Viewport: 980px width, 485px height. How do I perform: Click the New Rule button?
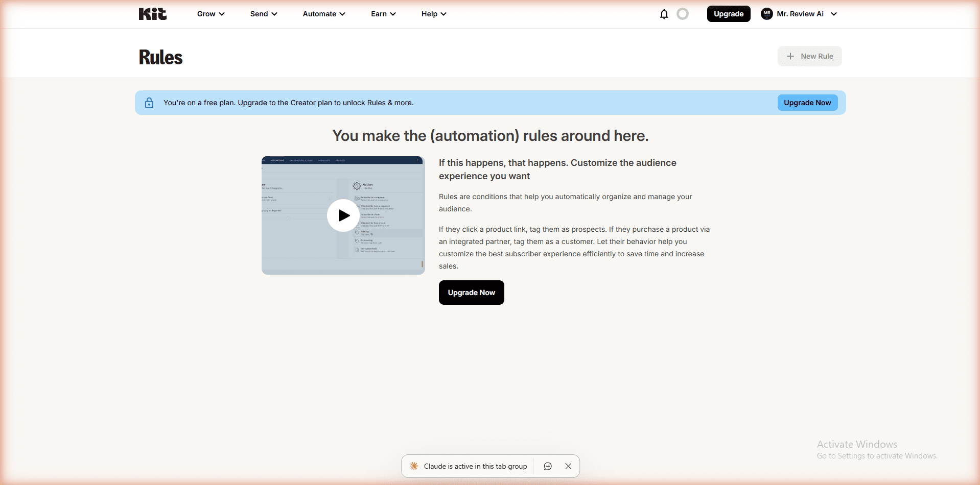point(810,56)
